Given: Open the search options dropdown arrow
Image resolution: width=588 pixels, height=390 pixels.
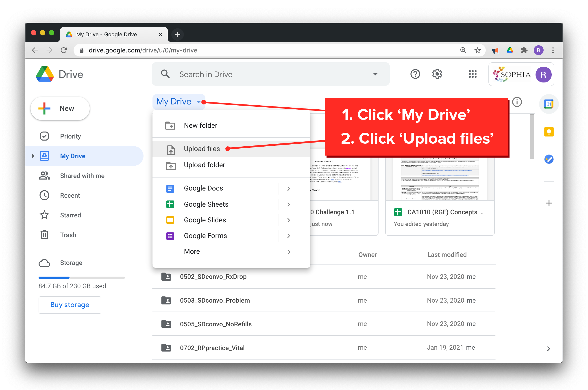Looking at the screenshot, I should pyautogui.click(x=375, y=74).
